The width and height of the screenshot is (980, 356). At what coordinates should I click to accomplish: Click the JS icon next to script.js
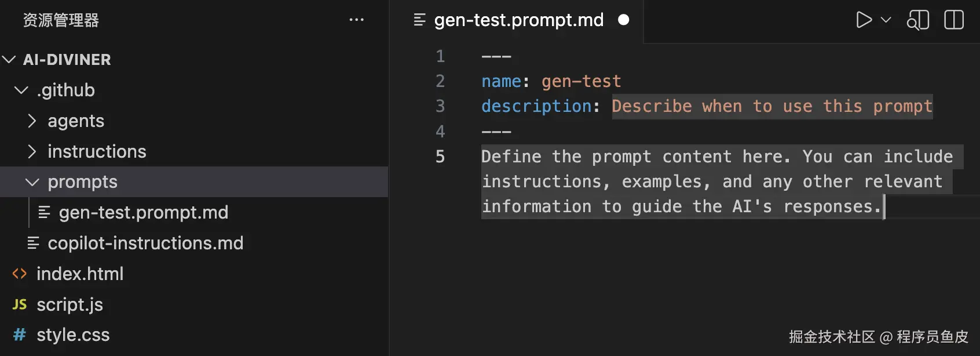tap(20, 304)
